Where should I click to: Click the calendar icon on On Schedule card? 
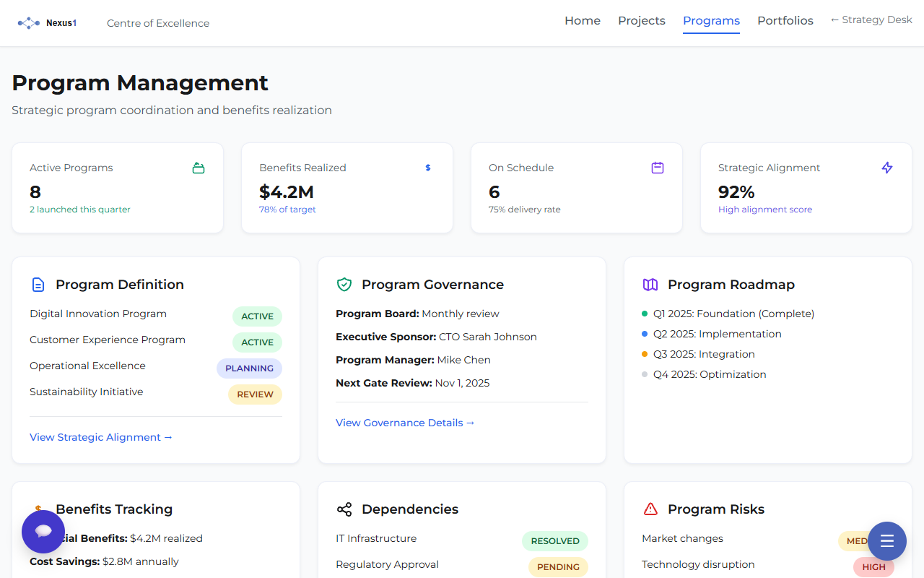click(x=658, y=167)
